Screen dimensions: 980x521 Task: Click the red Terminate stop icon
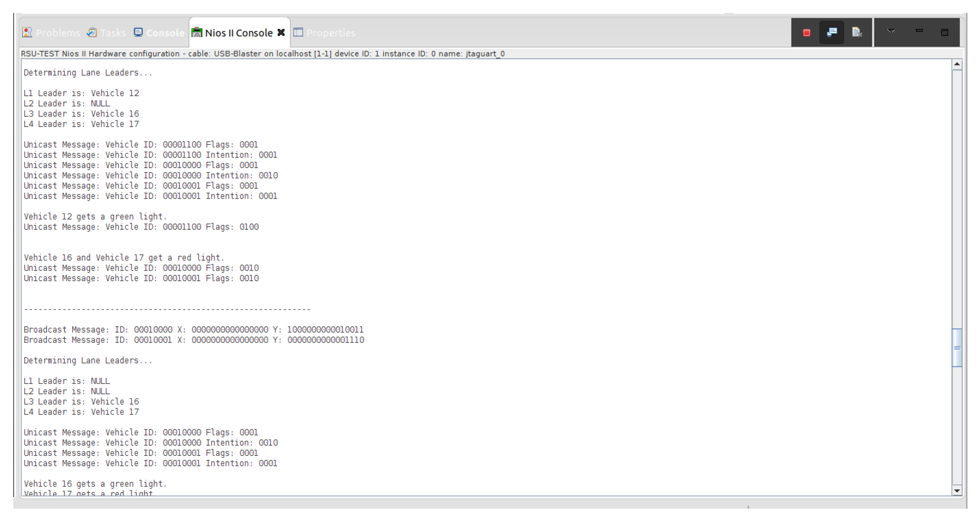806,33
